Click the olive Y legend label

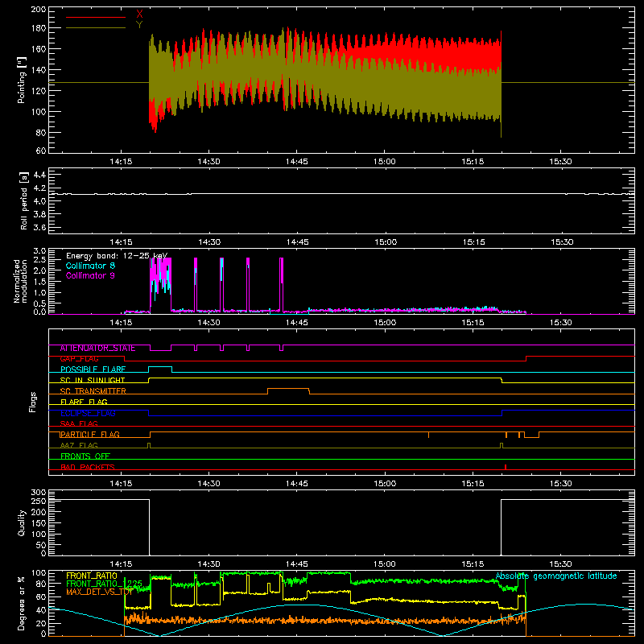[x=139, y=25]
